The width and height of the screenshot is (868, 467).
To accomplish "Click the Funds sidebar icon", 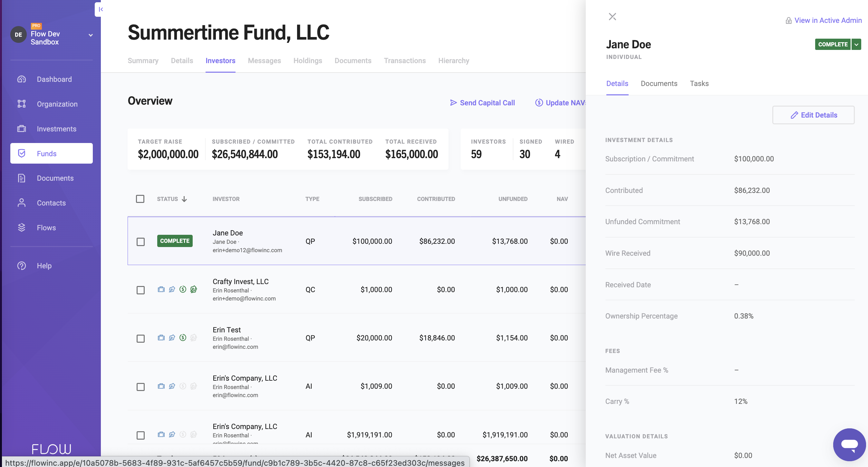I will (x=21, y=153).
